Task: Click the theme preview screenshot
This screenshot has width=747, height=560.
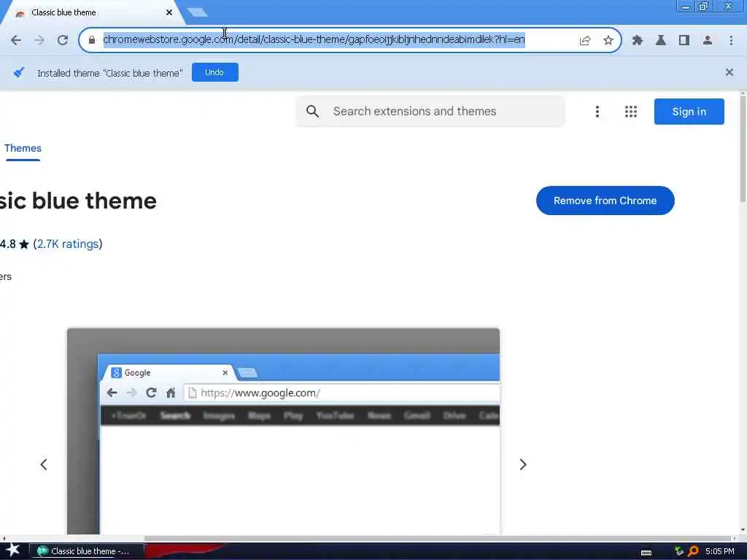Action: point(284,431)
